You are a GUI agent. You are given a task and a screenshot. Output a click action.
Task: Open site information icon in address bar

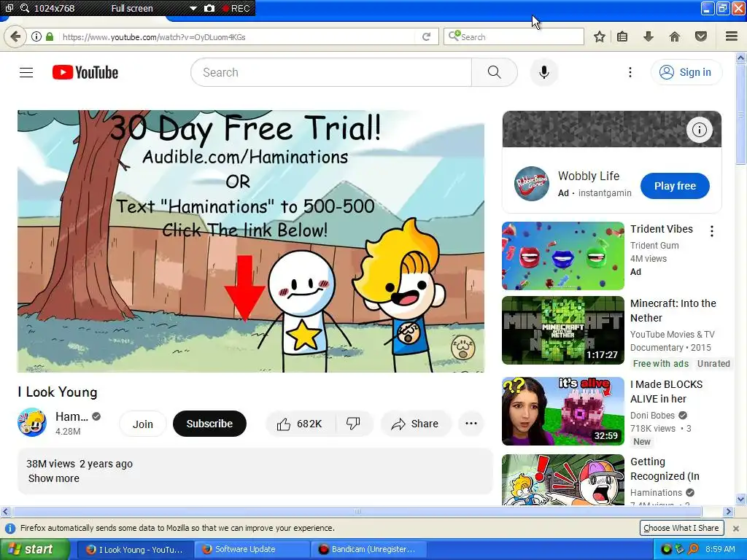pyautogui.click(x=36, y=36)
